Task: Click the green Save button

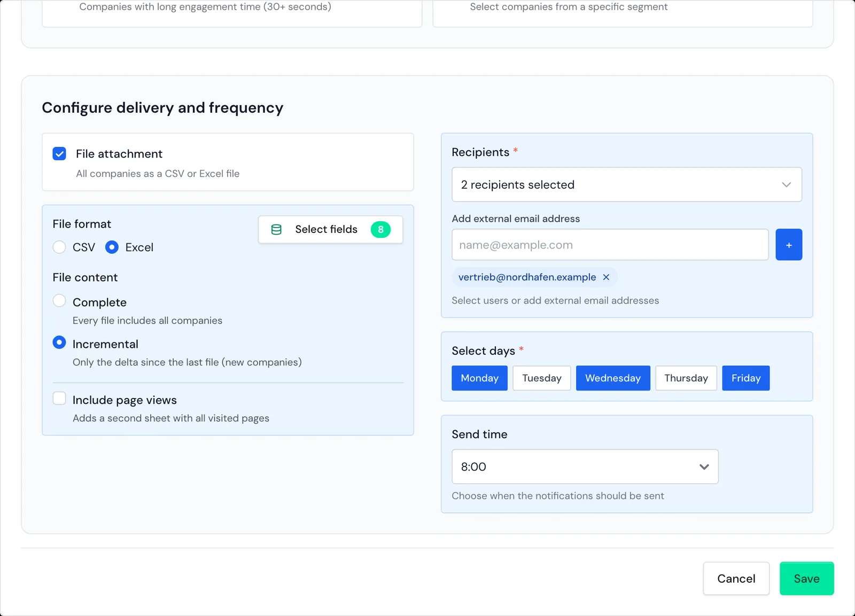Action: point(807,579)
